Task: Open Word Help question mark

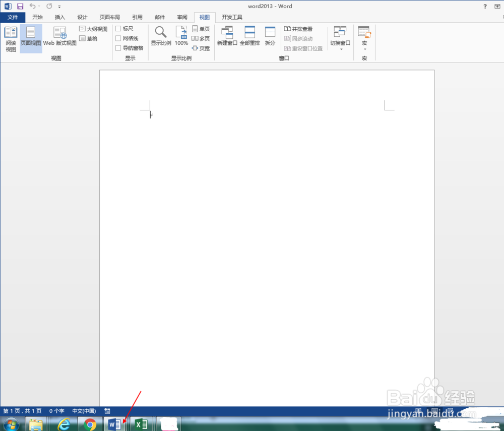Action: pyautogui.click(x=485, y=7)
